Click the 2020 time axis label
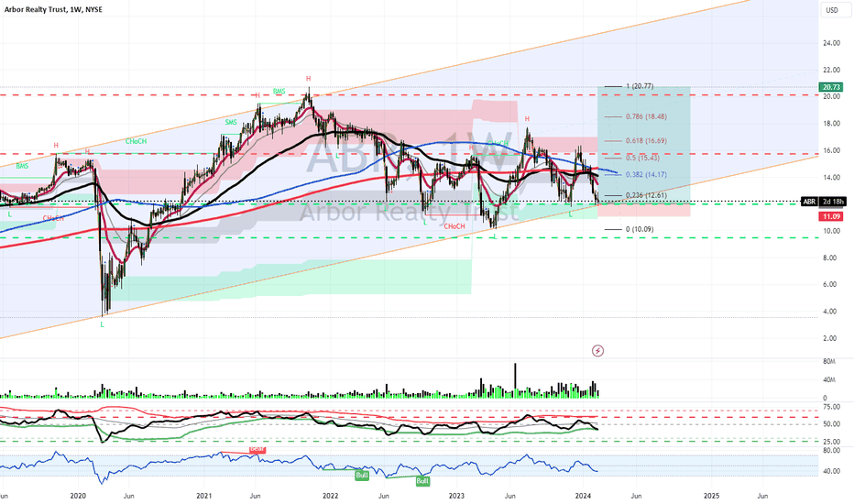The image size is (854, 504). [x=78, y=497]
